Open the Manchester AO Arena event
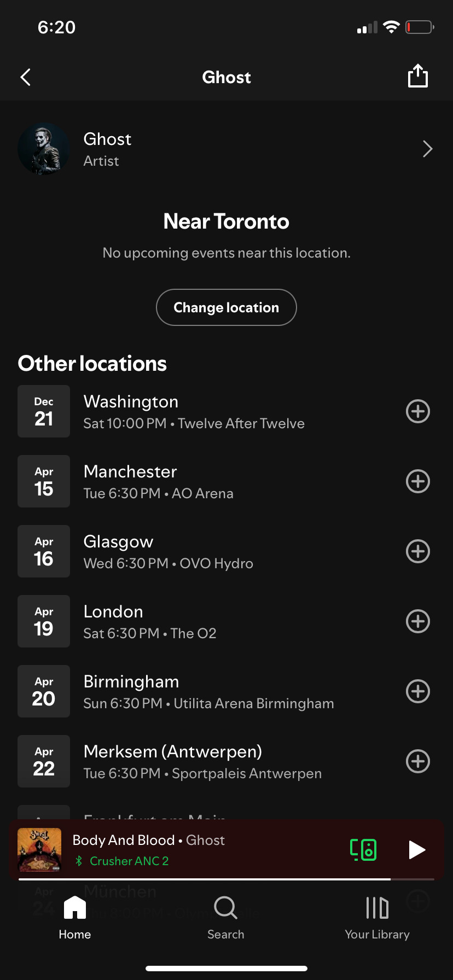 tap(208, 481)
